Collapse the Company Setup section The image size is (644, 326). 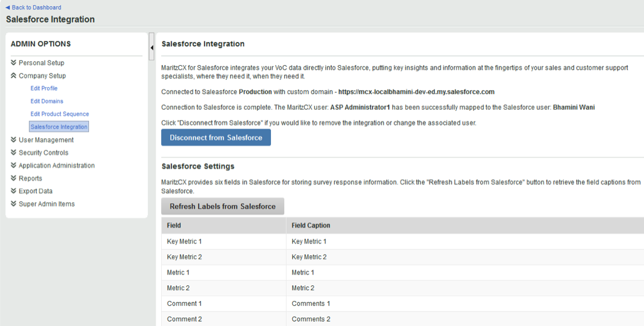[38, 76]
